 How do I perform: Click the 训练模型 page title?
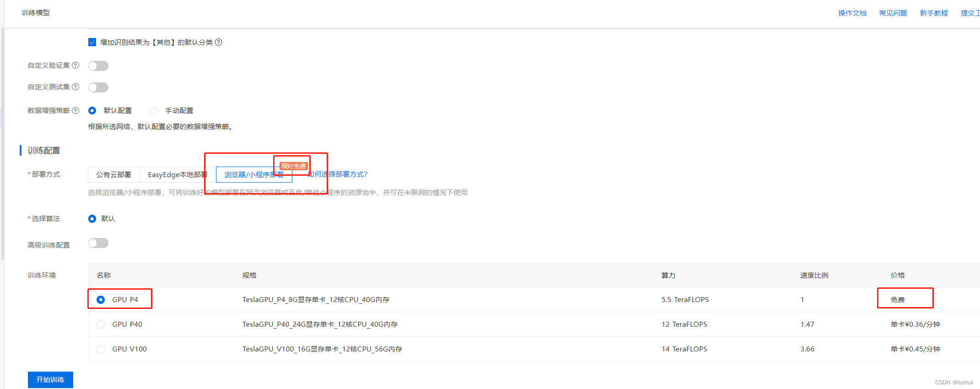36,13
